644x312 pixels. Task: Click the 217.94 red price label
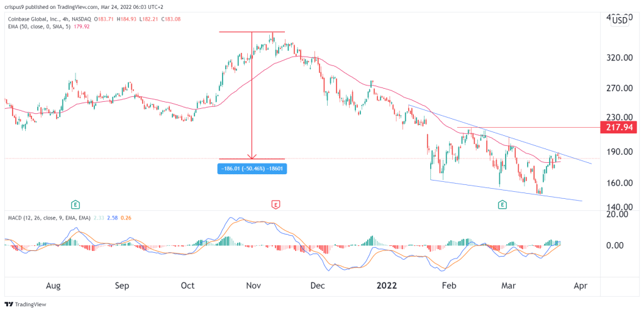(619, 128)
